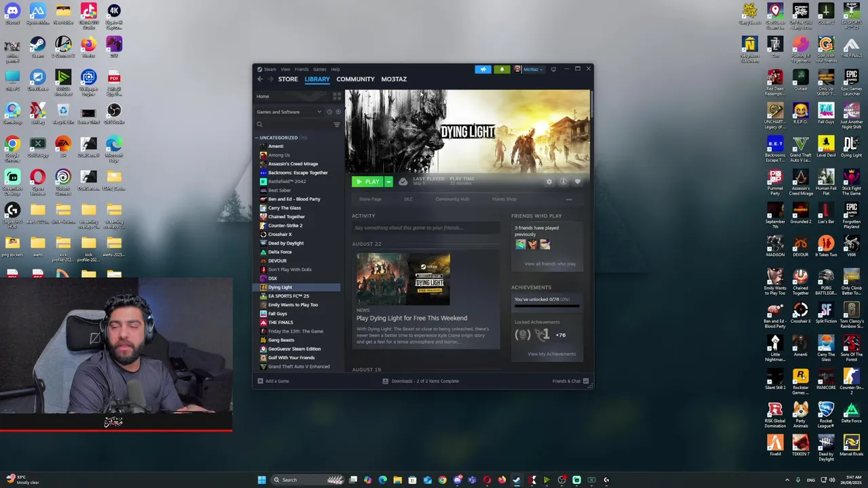Screen dimensions: 868x488
Task: Select Gang Beasts in library list
Action: pos(281,340)
